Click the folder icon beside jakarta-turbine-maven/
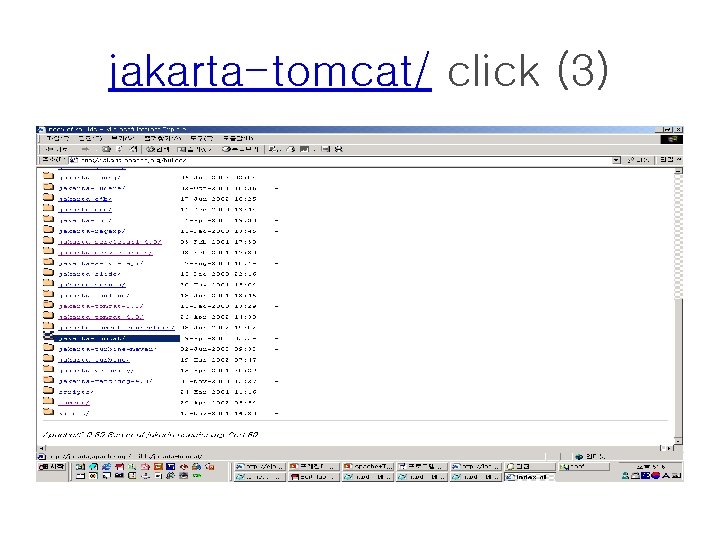The image size is (720, 540). pos(48,348)
